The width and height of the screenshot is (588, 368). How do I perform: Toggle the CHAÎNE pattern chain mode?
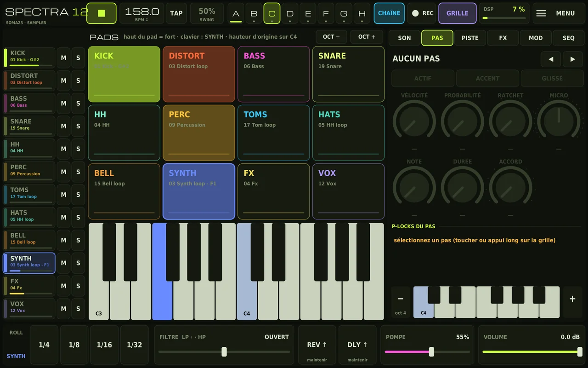tap(389, 13)
